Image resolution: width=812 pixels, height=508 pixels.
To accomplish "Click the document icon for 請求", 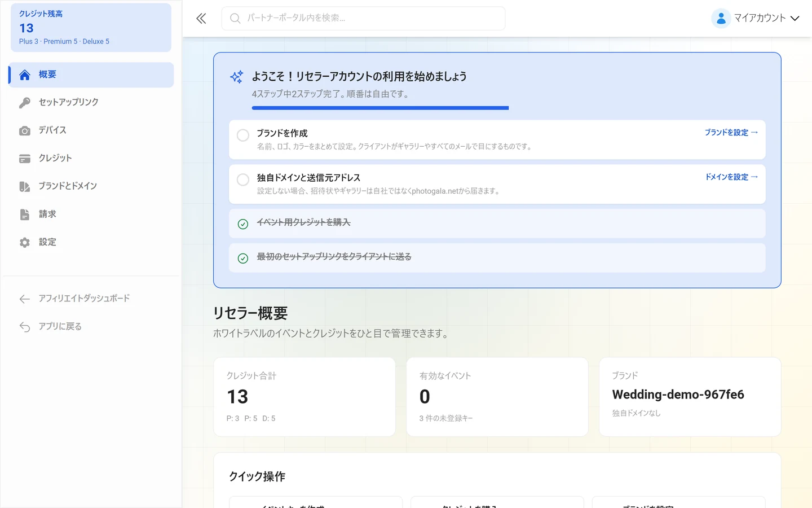I will (25, 214).
